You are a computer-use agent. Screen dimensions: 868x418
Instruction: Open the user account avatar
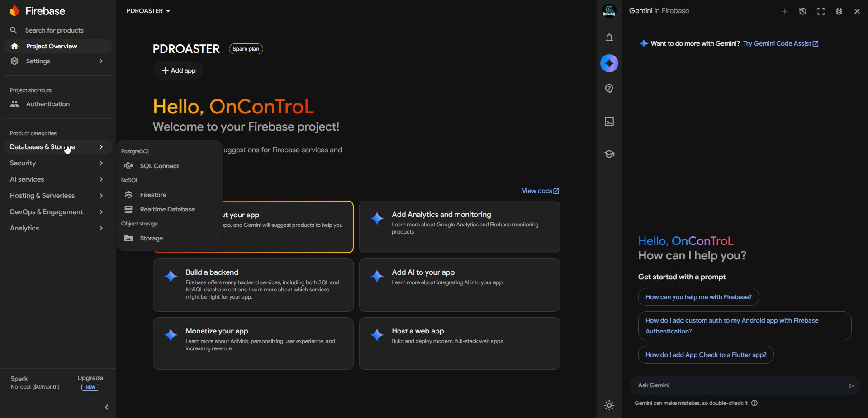(609, 11)
